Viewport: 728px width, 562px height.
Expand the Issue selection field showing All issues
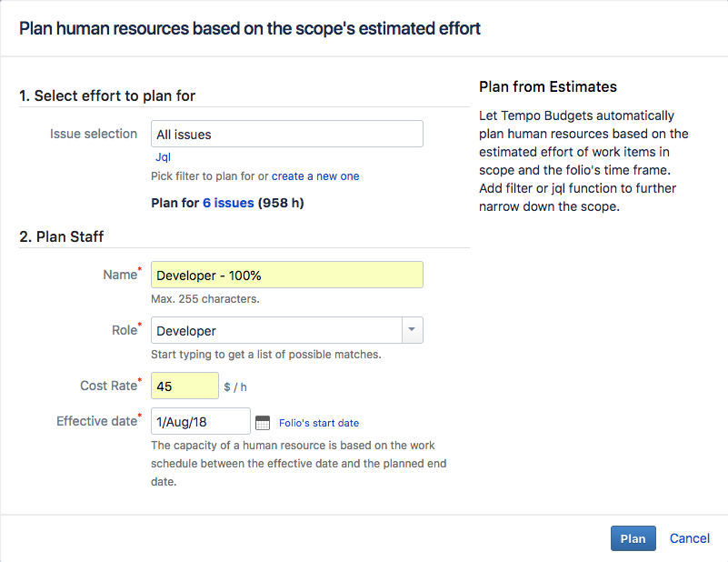286,133
